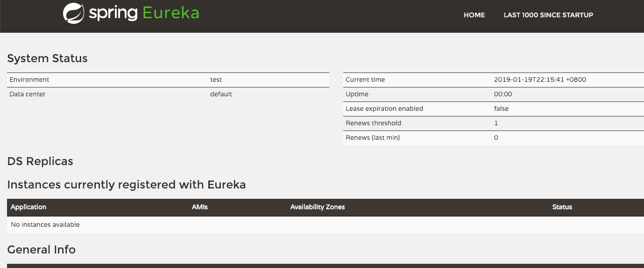Select the Renews (last min) value 0
Viewport: 644px width, 268px height.
pos(496,138)
